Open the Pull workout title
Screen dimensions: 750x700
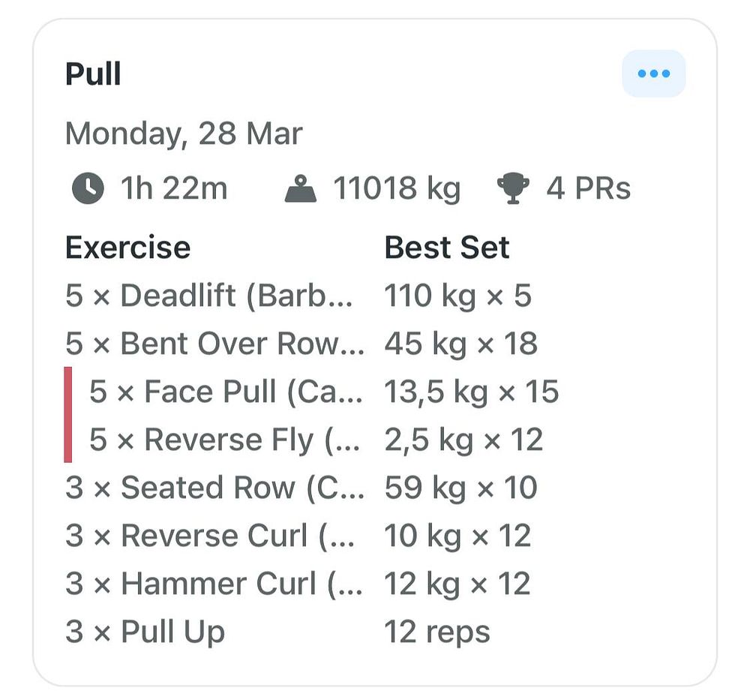(x=93, y=74)
